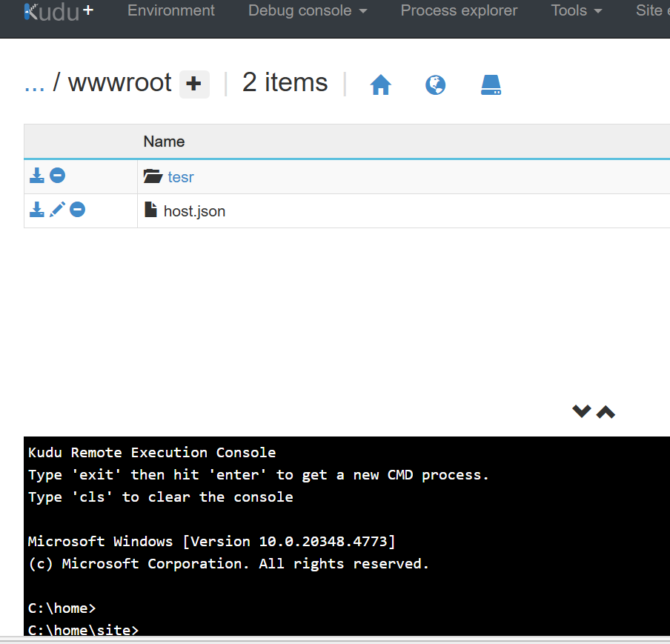Focus the console at C:\home\site prompt

83,630
